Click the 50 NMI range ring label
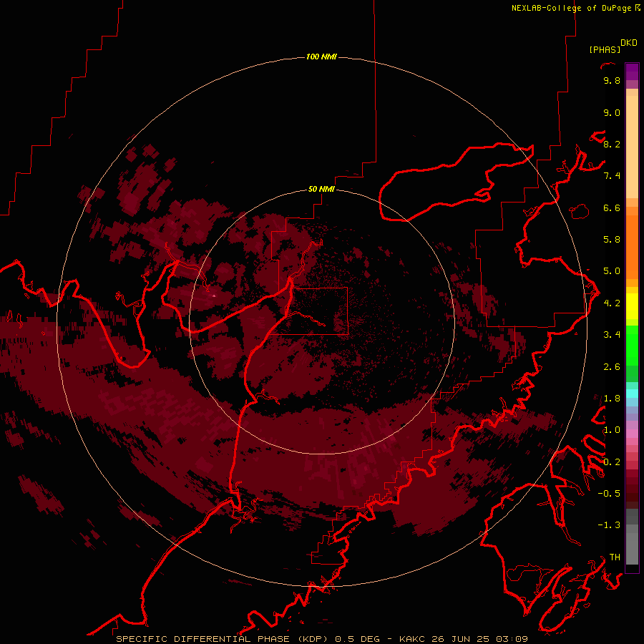Screen dimensions: 644x644 click(x=321, y=189)
